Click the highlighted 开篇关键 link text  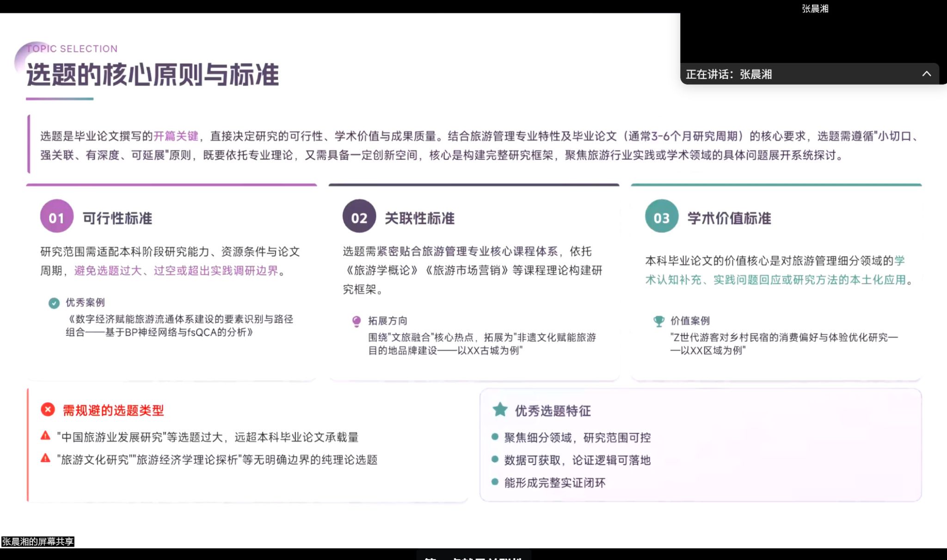(176, 136)
